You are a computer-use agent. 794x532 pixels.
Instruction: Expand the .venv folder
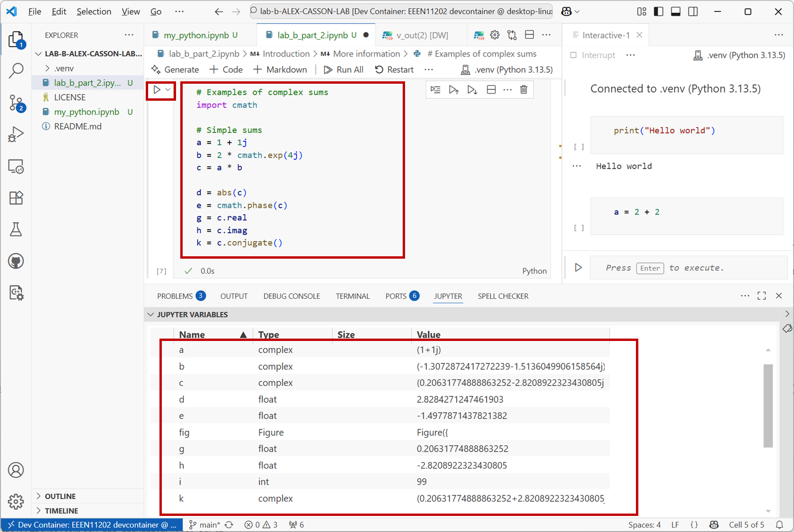point(47,68)
